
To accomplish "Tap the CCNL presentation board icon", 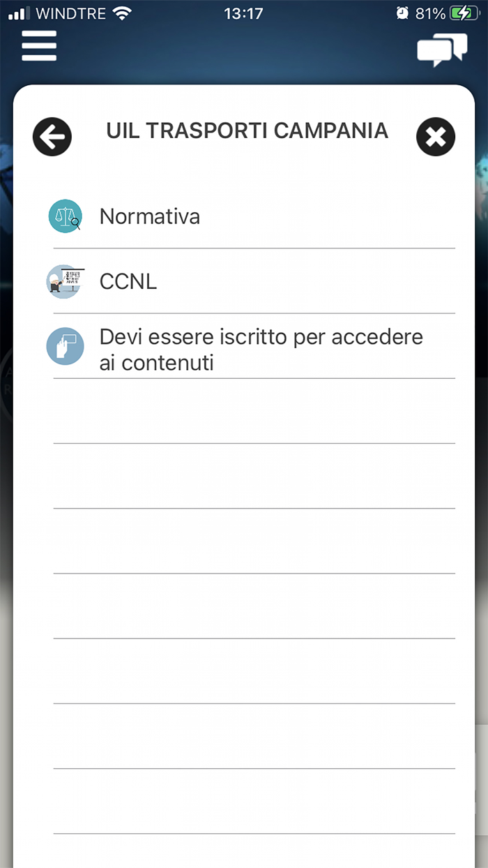I will (65, 281).
